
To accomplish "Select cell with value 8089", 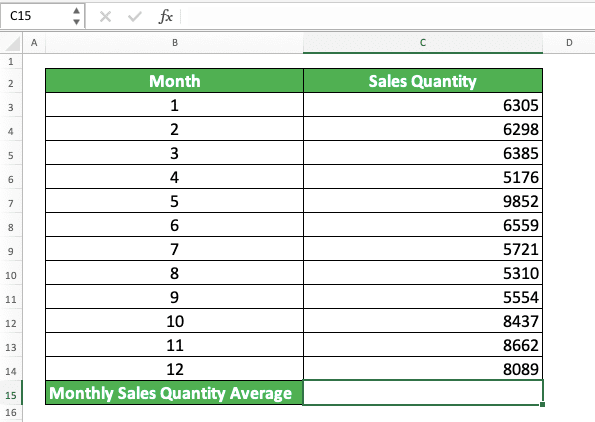I will click(423, 369).
